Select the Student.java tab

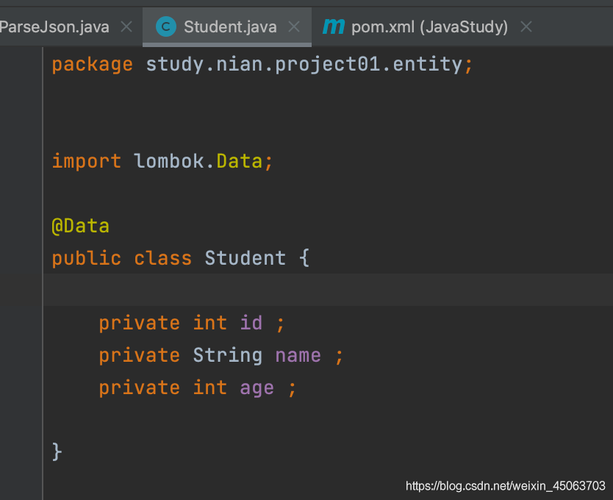pyautogui.click(x=230, y=27)
